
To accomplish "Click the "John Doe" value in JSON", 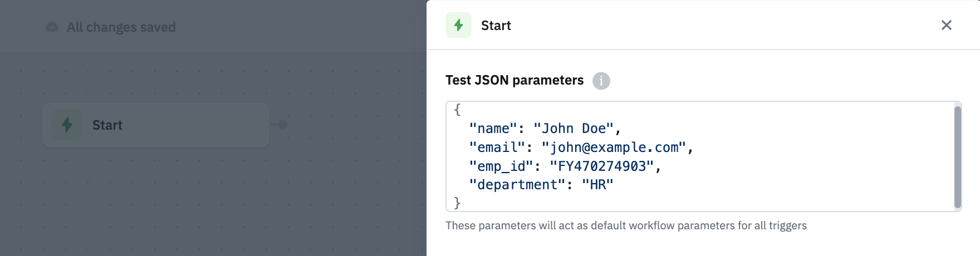I will (574, 129).
